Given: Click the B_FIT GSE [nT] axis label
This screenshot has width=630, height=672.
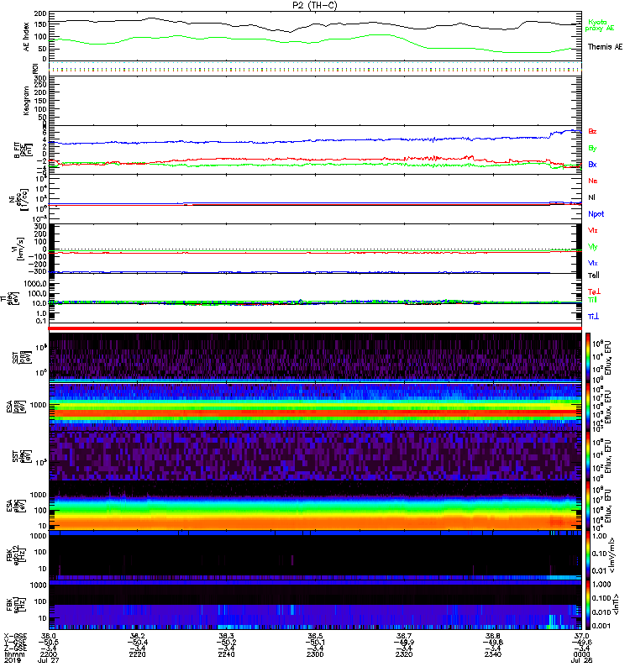Looking at the screenshot, I should [x=23, y=150].
